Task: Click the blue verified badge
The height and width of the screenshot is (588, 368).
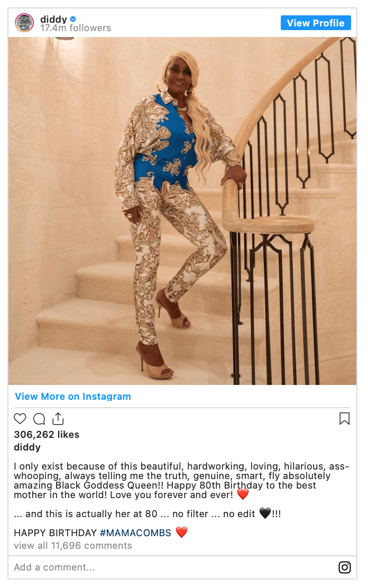Action: (x=73, y=19)
